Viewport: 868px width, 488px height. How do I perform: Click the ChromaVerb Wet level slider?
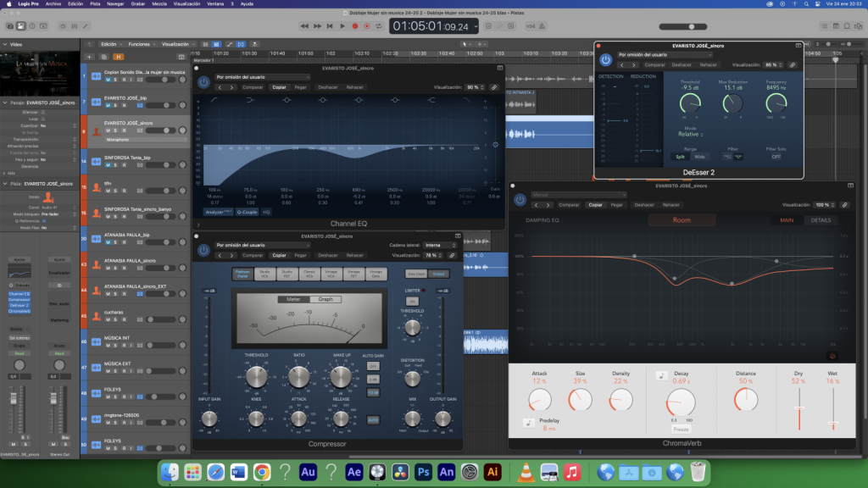834,423
